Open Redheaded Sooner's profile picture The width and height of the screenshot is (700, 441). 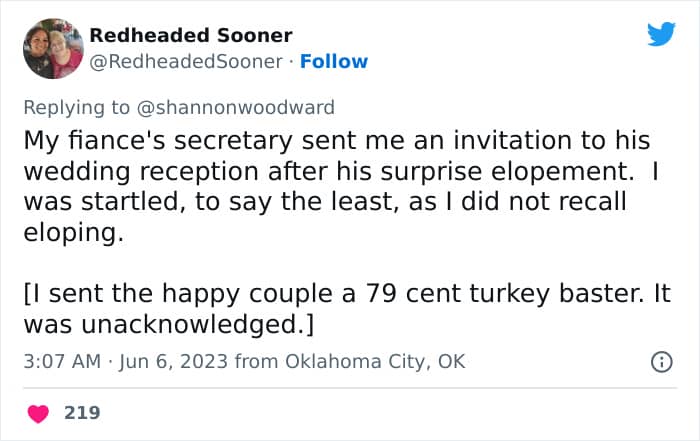coord(53,48)
